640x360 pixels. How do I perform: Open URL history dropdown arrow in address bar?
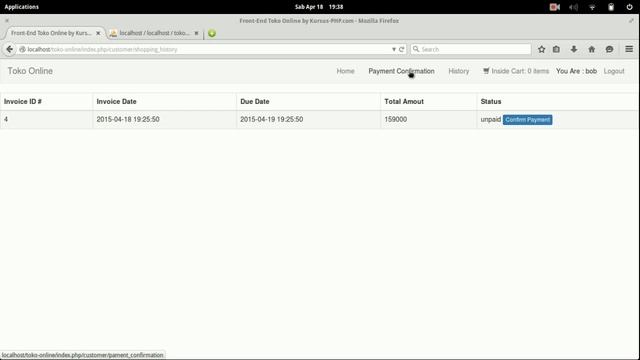[x=394, y=49]
